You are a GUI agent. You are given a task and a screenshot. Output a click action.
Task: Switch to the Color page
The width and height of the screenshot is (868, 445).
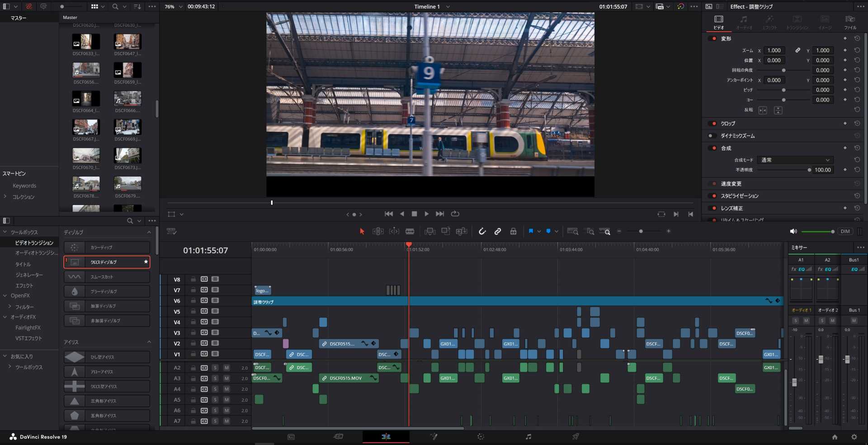tap(481, 436)
